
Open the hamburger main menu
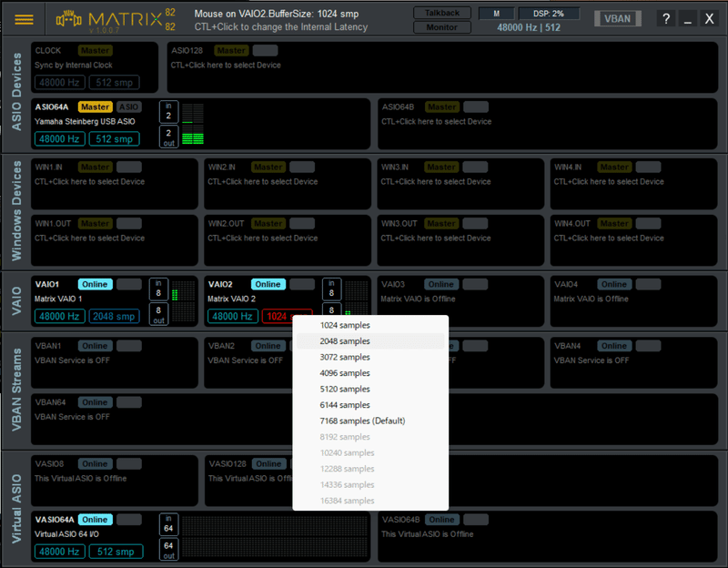25,19
